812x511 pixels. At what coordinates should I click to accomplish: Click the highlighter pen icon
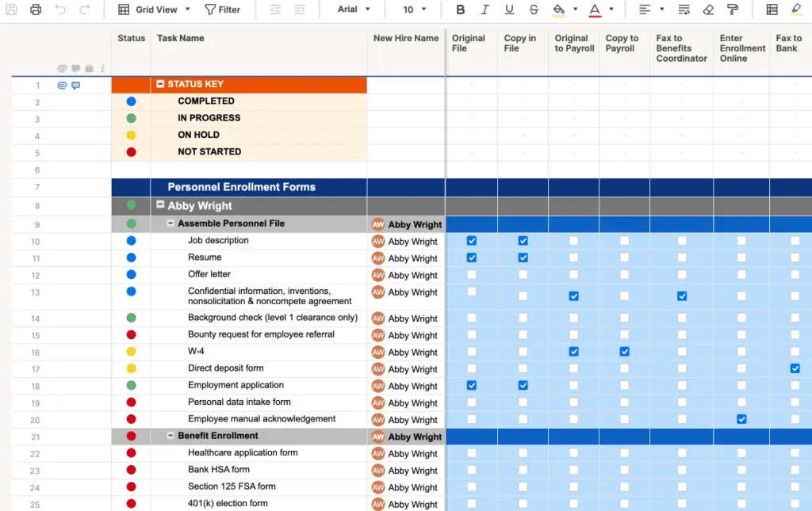coord(796,9)
